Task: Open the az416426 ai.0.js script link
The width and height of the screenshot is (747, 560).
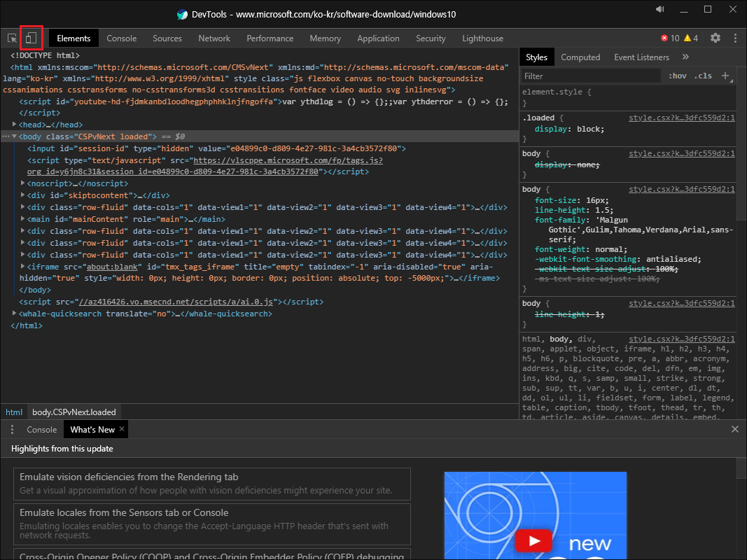Action: pyautogui.click(x=176, y=302)
